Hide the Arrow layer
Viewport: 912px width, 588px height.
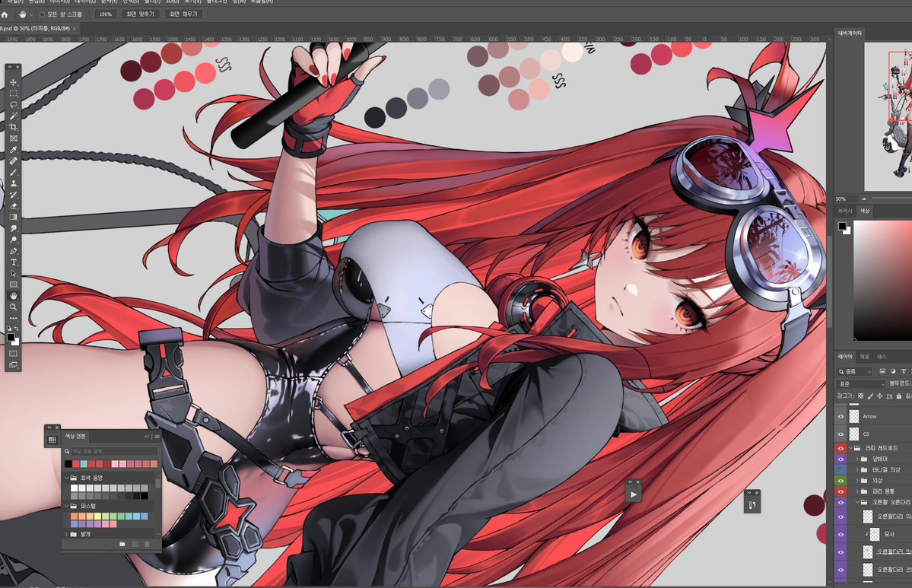tap(841, 416)
